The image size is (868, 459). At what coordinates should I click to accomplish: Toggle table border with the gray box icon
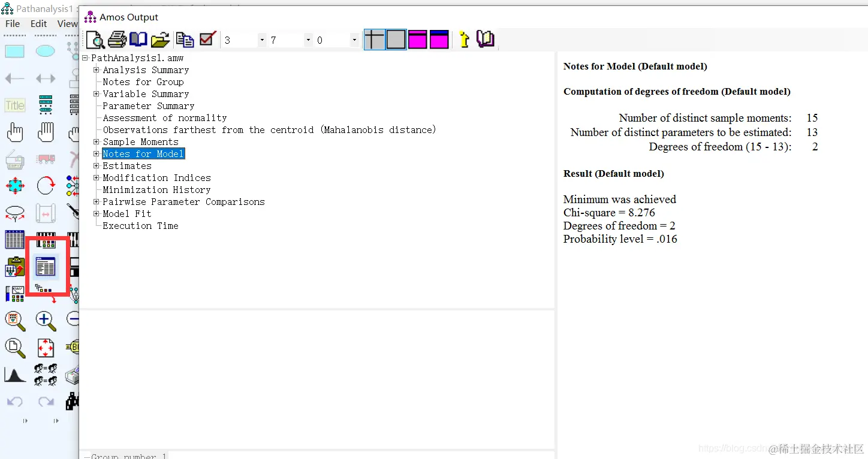[x=396, y=40]
